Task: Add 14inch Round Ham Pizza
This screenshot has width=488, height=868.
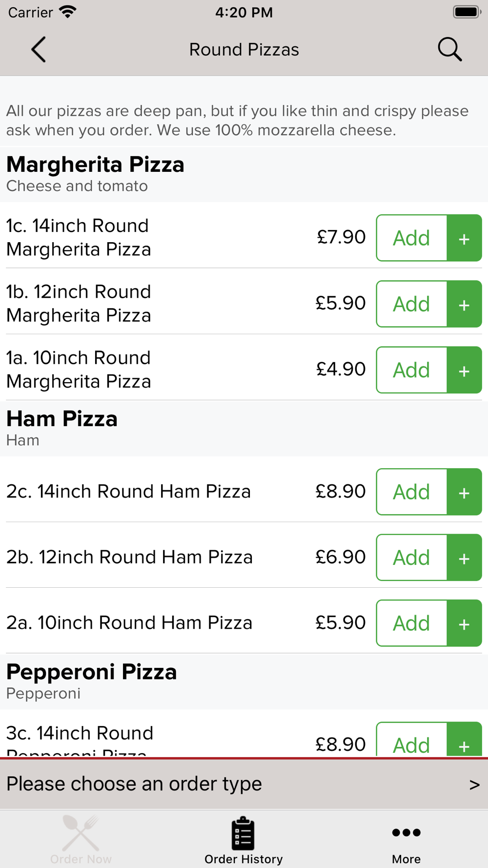Action: click(x=411, y=492)
